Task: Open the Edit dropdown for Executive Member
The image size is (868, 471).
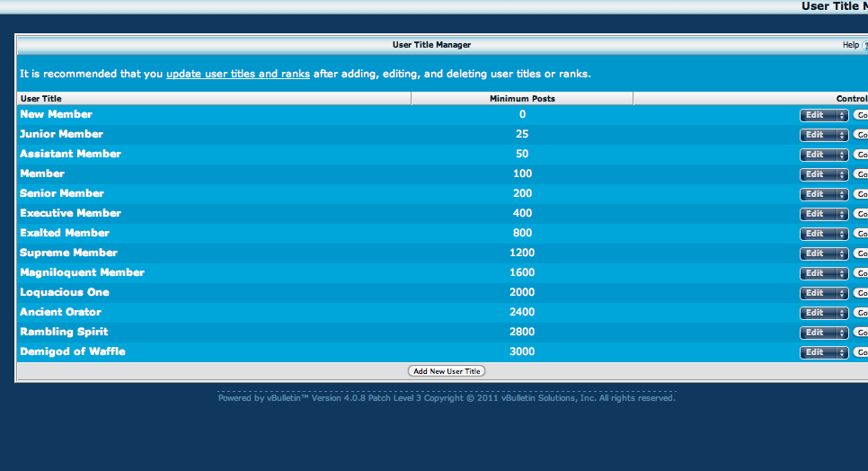Action: click(x=823, y=214)
